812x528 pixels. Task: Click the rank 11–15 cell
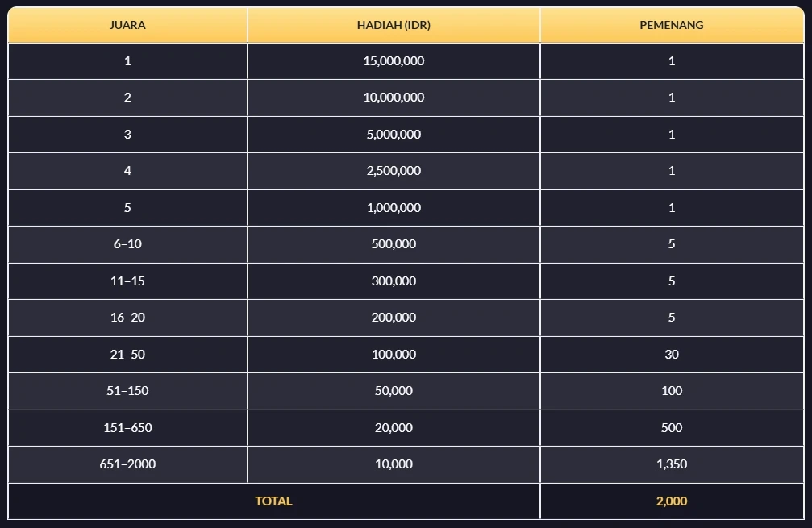pos(127,281)
